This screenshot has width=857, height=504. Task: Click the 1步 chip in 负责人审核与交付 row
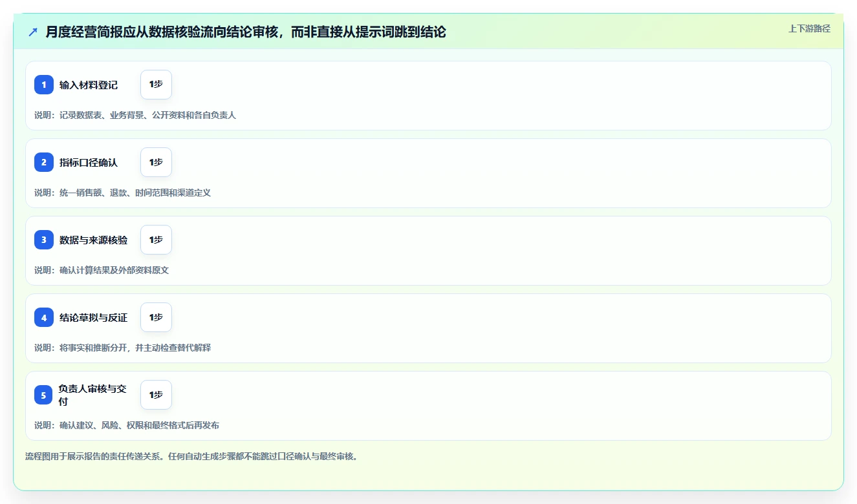coord(156,395)
